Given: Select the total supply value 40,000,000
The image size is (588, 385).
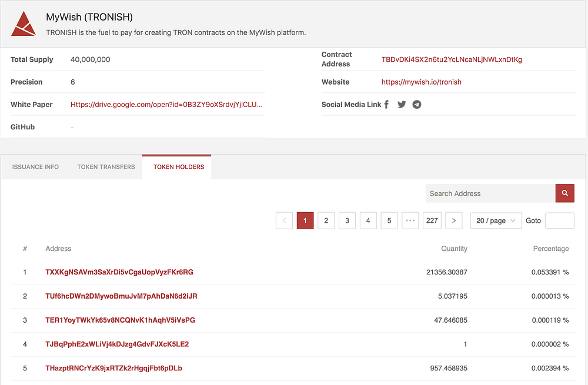Looking at the screenshot, I should (91, 59).
